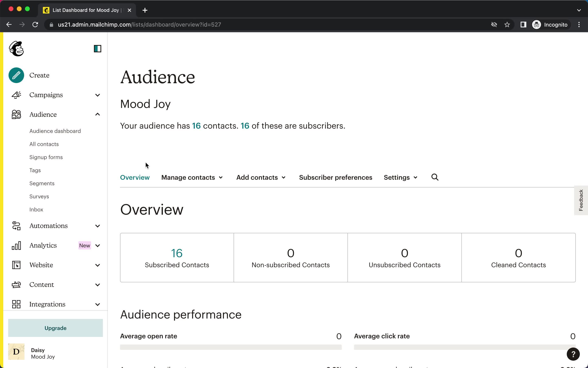Viewport: 588px width, 368px height.
Task: Click the Audience people icon
Action: 16,114
